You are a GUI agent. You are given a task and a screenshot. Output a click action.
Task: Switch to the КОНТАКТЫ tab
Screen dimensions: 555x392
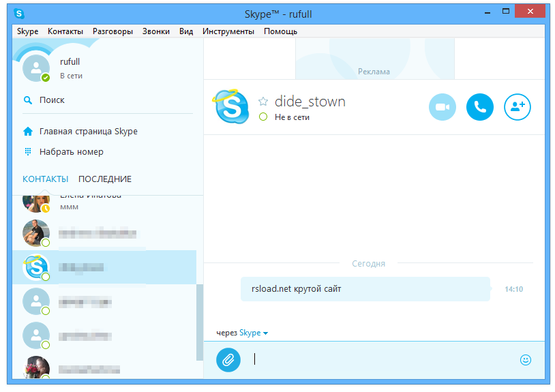[45, 179]
